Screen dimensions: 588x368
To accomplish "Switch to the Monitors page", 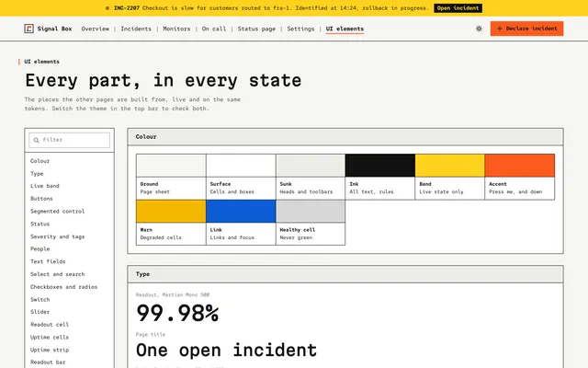I will [x=176, y=29].
